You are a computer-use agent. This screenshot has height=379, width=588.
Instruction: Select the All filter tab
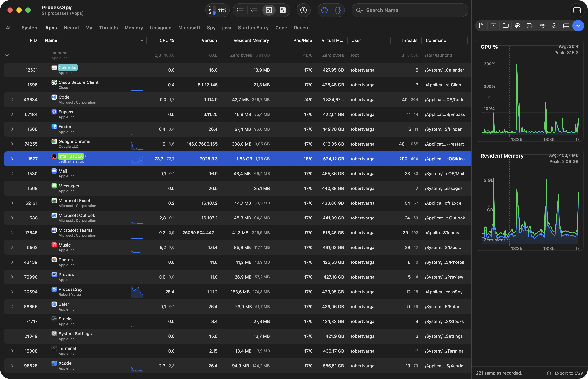point(9,28)
